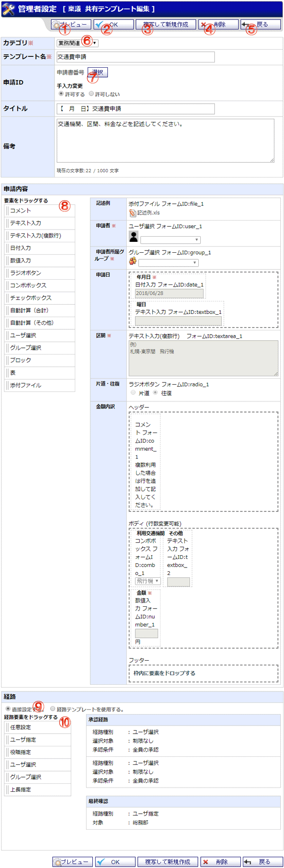Open the カテゴリ dropdown 業務関連
Image resolution: width=284 pixels, height=868 pixels.
78,43
